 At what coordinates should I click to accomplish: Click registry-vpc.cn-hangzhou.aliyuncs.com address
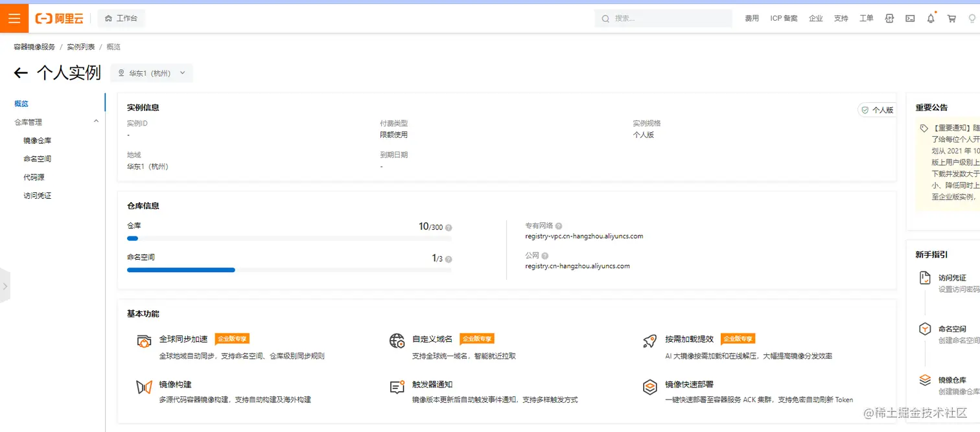pos(584,236)
